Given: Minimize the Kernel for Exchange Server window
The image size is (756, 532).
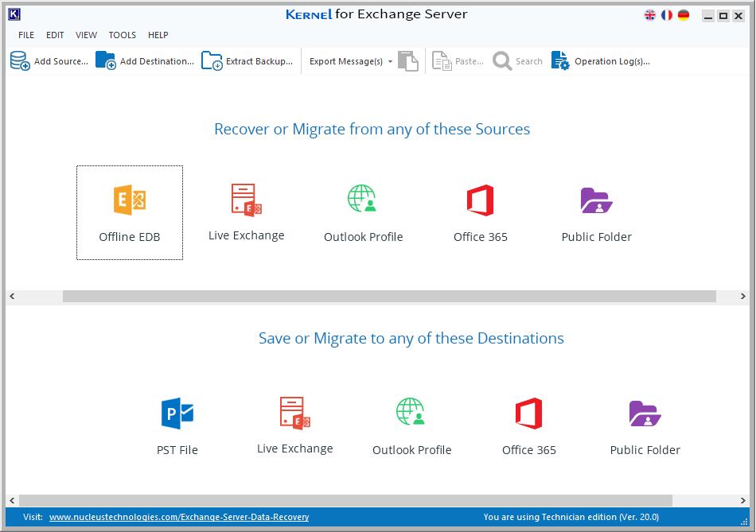Looking at the screenshot, I should pos(707,16).
